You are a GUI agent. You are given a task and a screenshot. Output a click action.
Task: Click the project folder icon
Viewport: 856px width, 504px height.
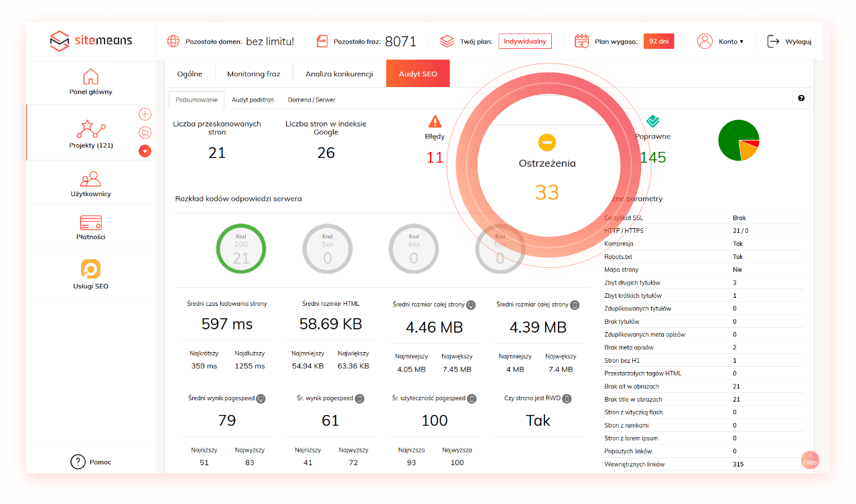pyautogui.click(x=145, y=133)
